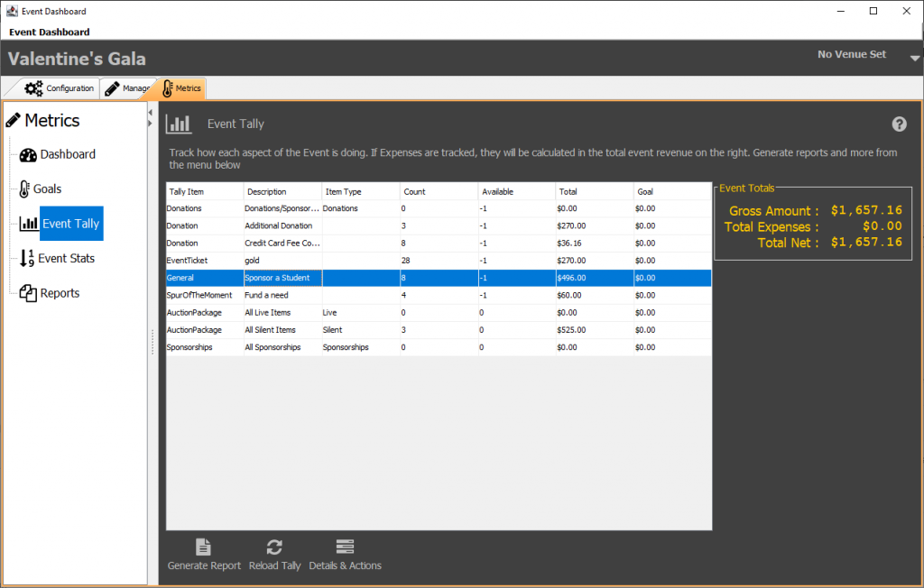Click the Silent item type cell
This screenshot has width=924, height=588.
point(361,330)
